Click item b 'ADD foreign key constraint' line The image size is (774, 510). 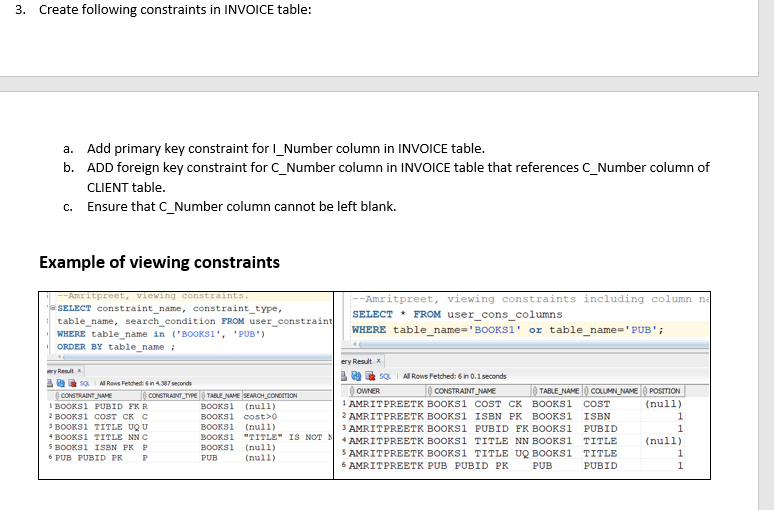398,168
